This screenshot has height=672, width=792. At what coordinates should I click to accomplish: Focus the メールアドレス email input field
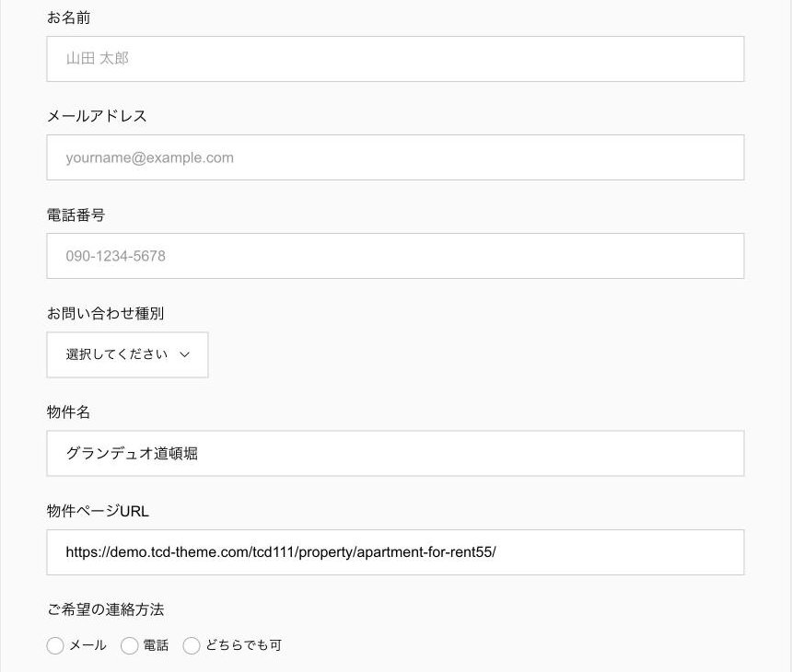tap(395, 157)
